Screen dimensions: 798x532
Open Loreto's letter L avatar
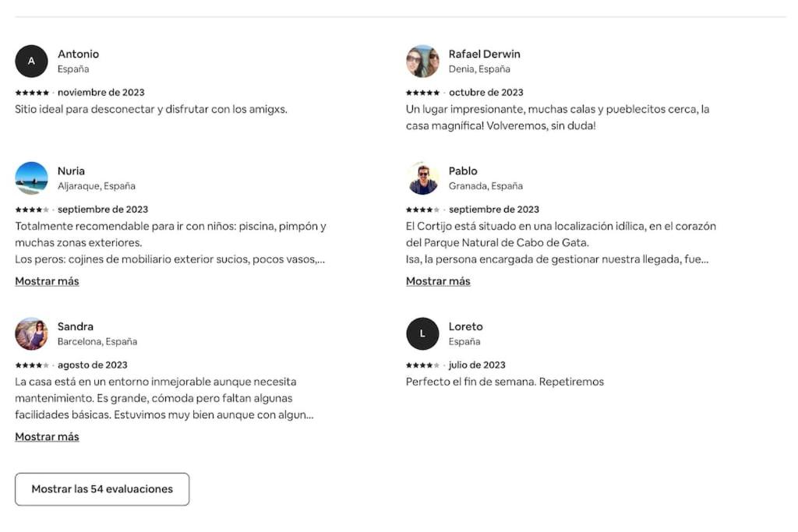tap(422, 333)
